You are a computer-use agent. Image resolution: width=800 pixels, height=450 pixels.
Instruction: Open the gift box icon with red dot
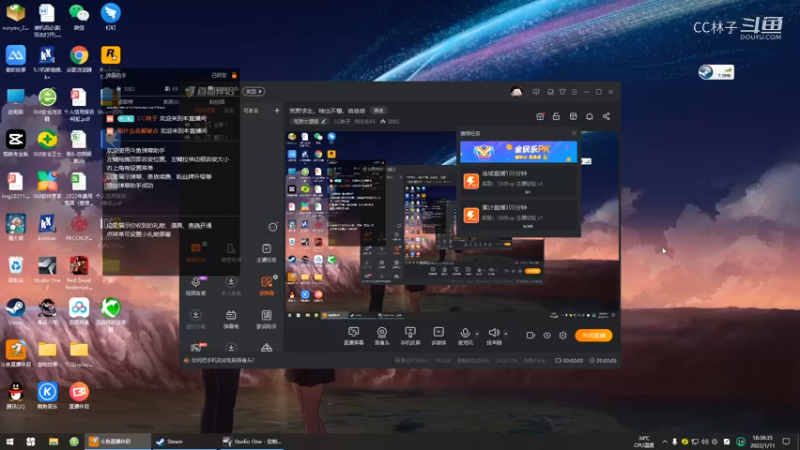click(540, 116)
